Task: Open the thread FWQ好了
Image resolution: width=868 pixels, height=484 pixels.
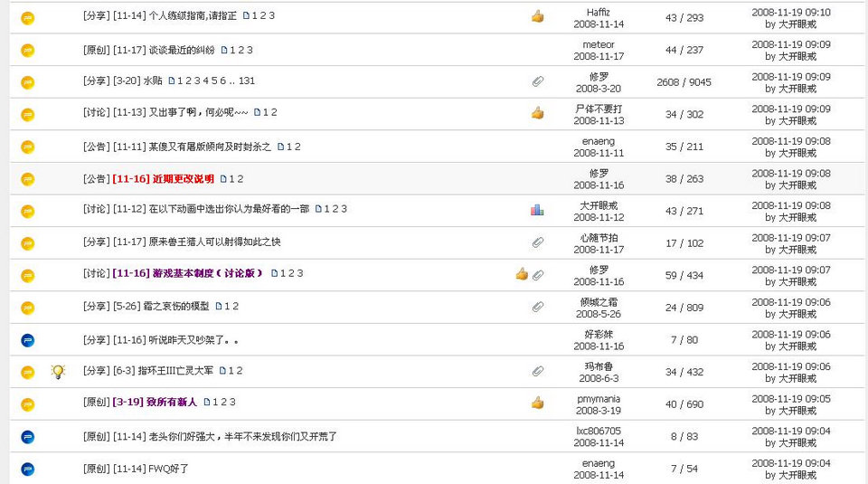Action: pos(151,469)
